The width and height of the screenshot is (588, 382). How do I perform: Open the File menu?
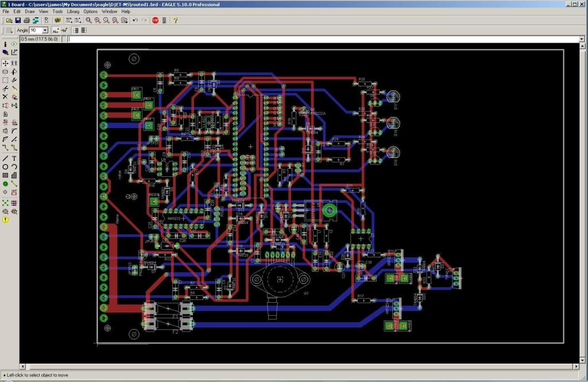pyautogui.click(x=6, y=11)
